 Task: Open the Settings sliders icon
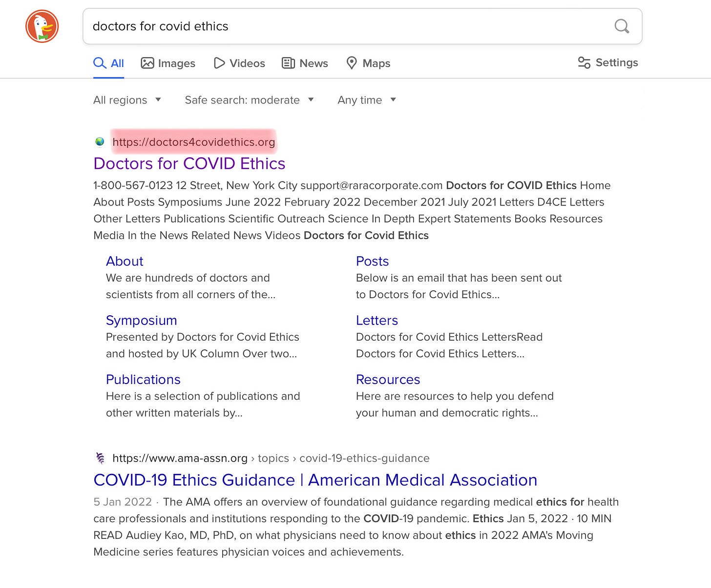584,63
